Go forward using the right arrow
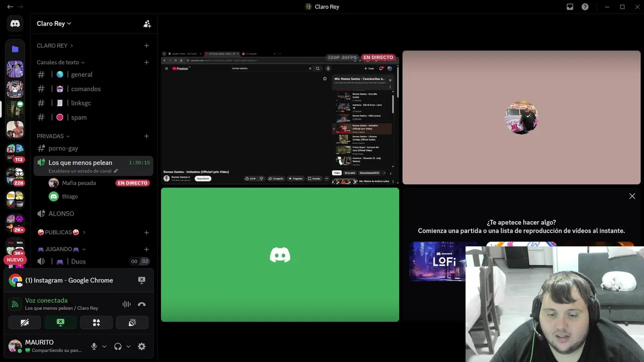 20,7
